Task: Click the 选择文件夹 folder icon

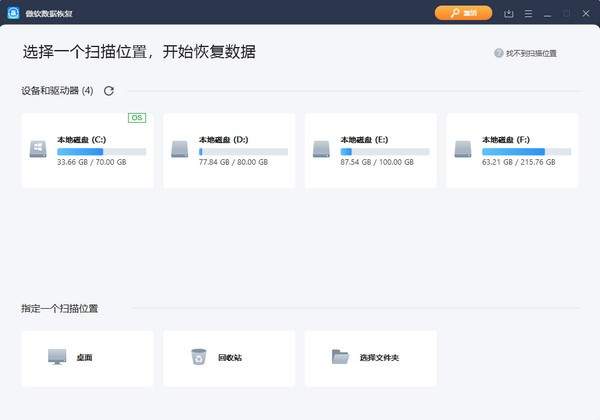Action: (341, 357)
